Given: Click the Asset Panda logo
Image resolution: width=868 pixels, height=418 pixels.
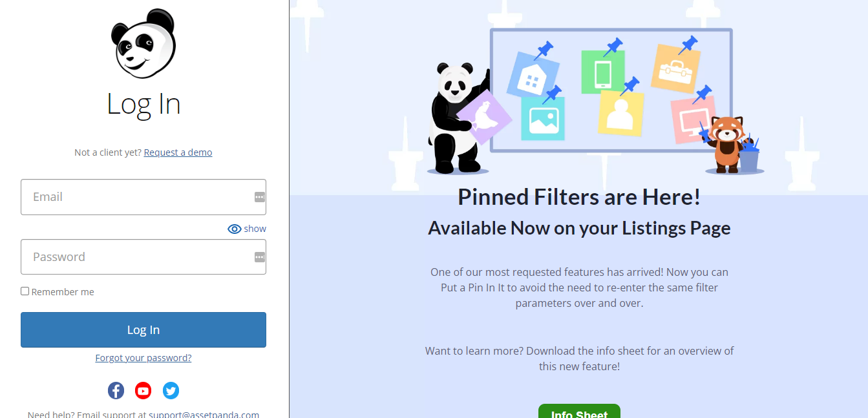Looking at the screenshot, I should click(143, 44).
